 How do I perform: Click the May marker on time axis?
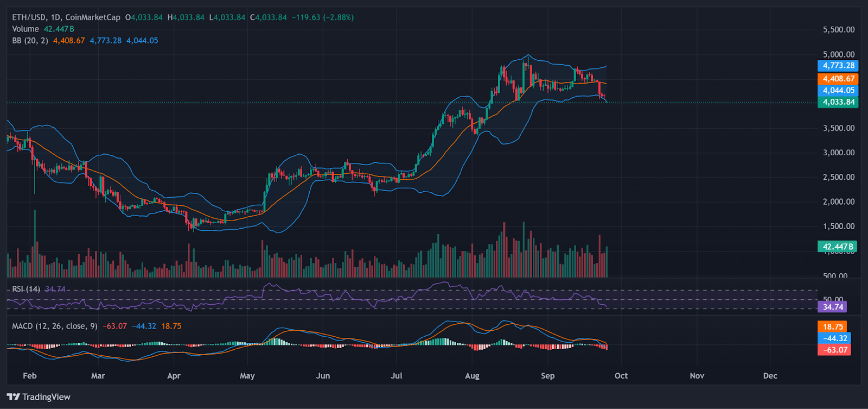(247, 376)
